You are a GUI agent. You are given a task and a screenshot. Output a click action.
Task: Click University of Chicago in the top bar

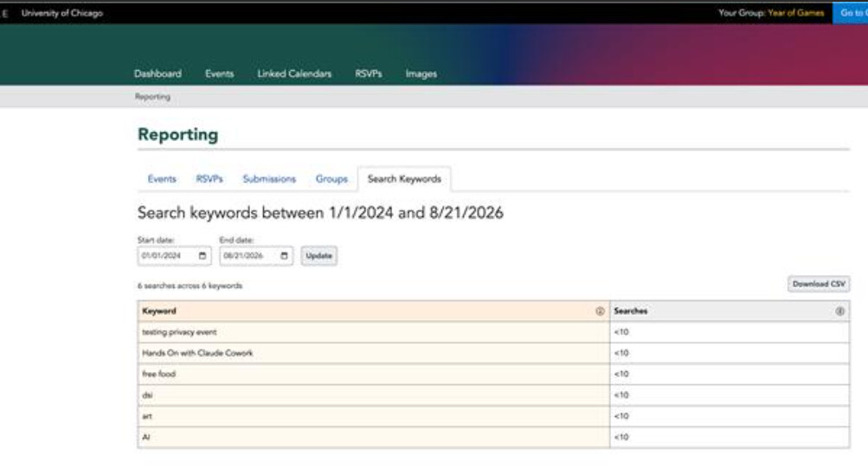tap(62, 13)
